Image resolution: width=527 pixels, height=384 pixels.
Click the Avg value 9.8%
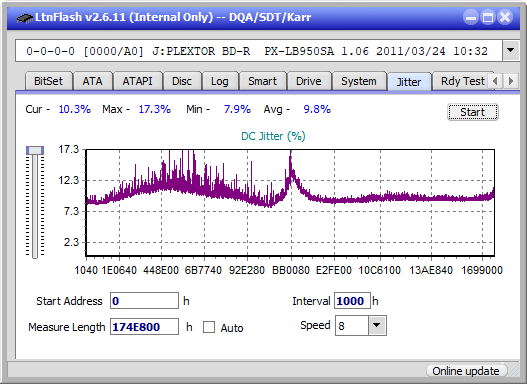317,109
